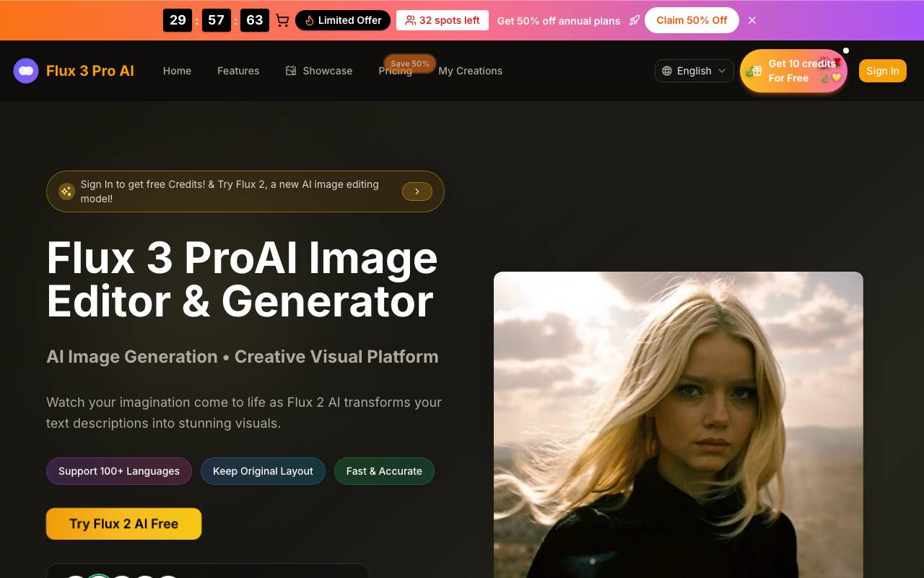Open the English language dropdown
Image resolution: width=924 pixels, height=578 pixels.
click(x=694, y=71)
